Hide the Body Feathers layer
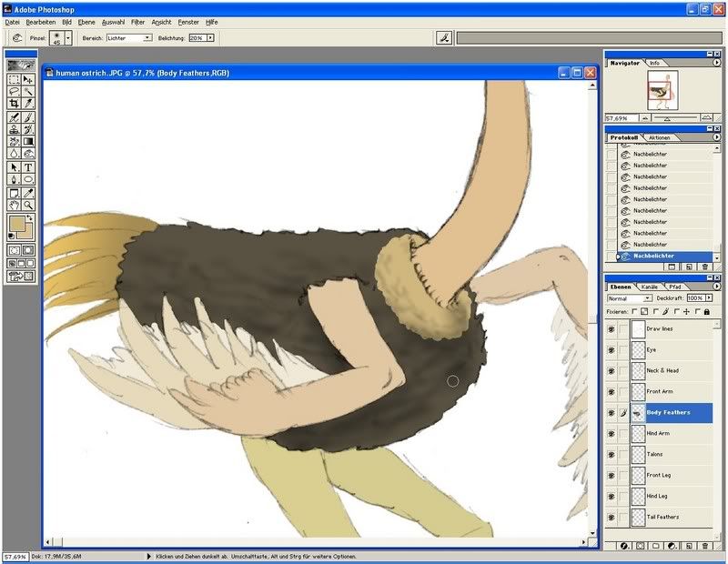 point(611,413)
